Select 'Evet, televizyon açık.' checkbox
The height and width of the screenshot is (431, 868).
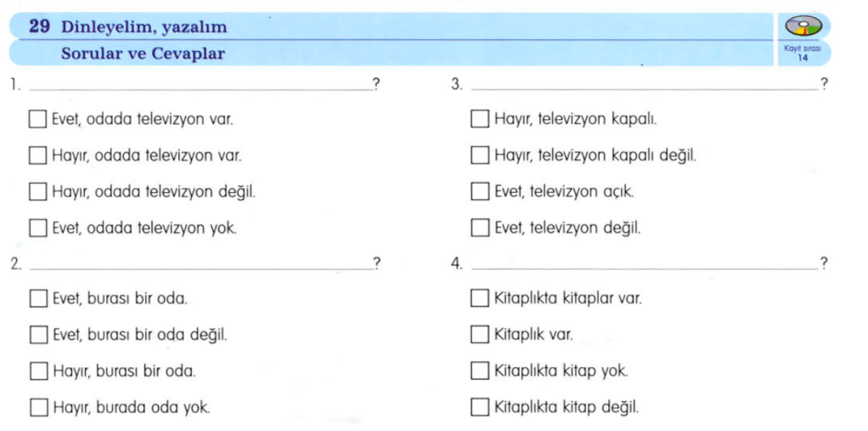(x=480, y=192)
